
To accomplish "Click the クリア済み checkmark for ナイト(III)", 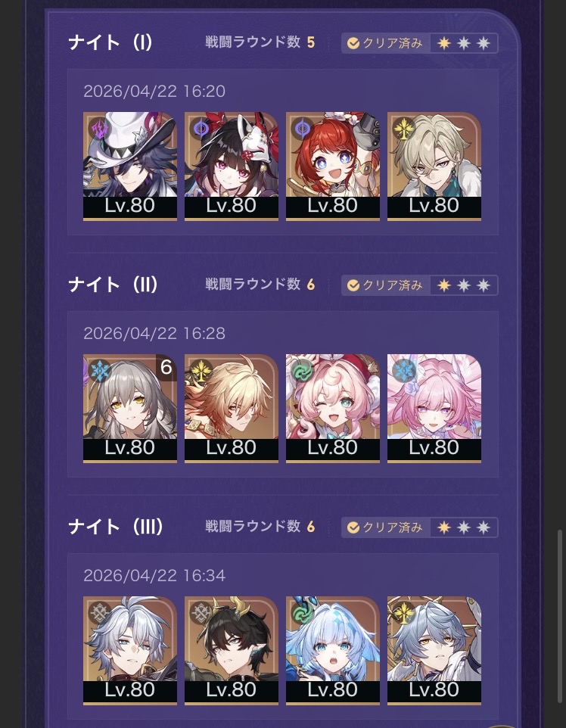I will [x=353, y=527].
